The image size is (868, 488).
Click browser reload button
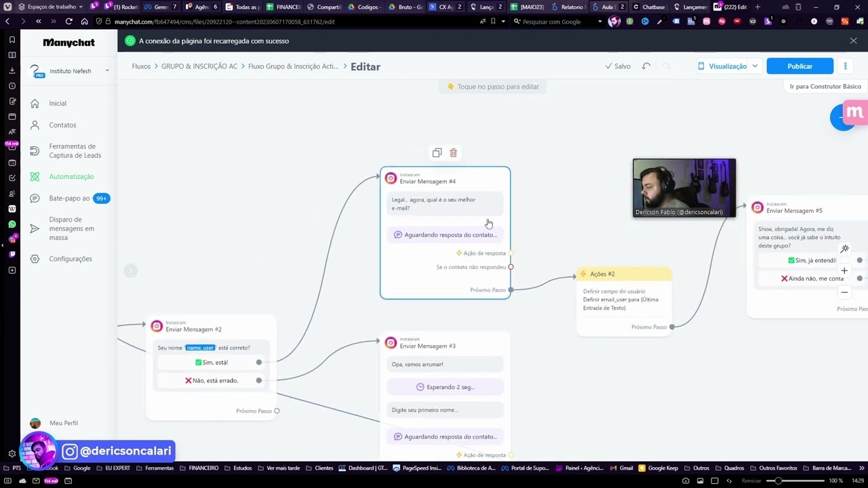68,22
